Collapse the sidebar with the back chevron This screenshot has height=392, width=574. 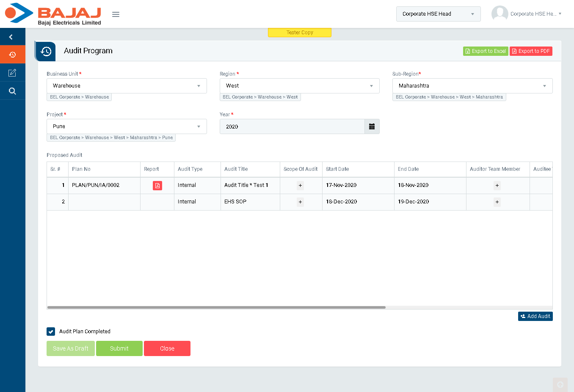tap(11, 37)
